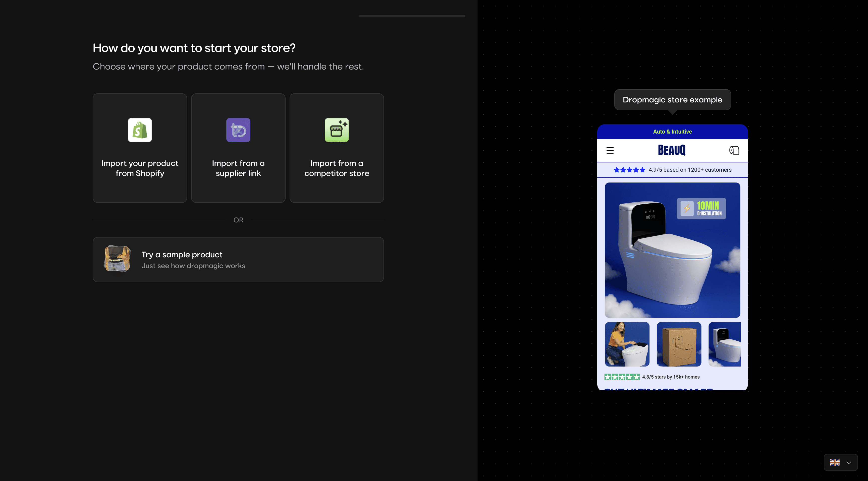
Task: Click the toilet paper icon in BEAUQ header
Action: click(735, 151)
